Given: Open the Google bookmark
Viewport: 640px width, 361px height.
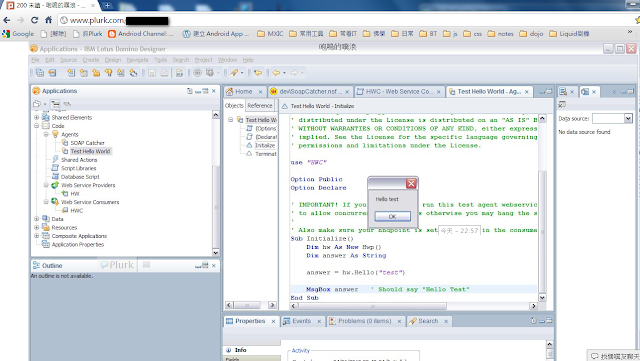Looking at the screenshot, I should pyautogui.click(x=18, y=34).
